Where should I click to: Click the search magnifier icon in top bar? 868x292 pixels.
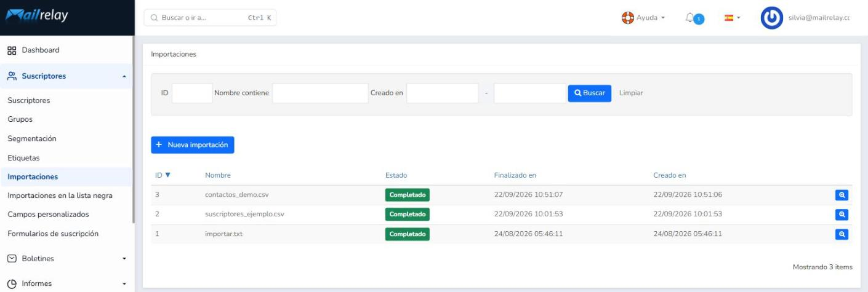155,18
